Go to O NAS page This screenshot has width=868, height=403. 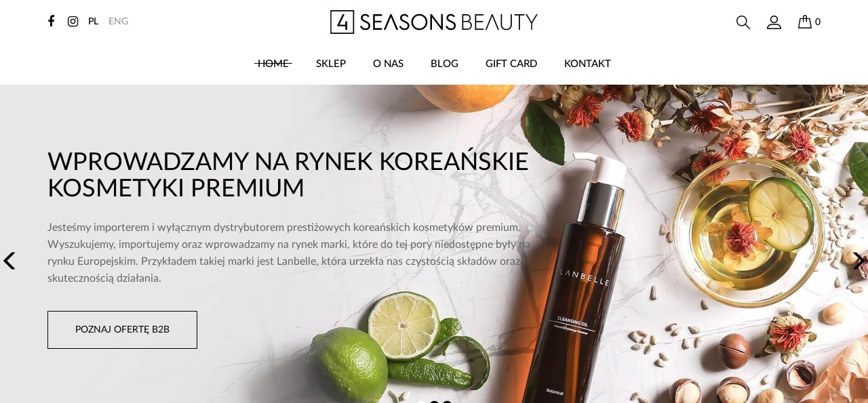pos(388,63)
